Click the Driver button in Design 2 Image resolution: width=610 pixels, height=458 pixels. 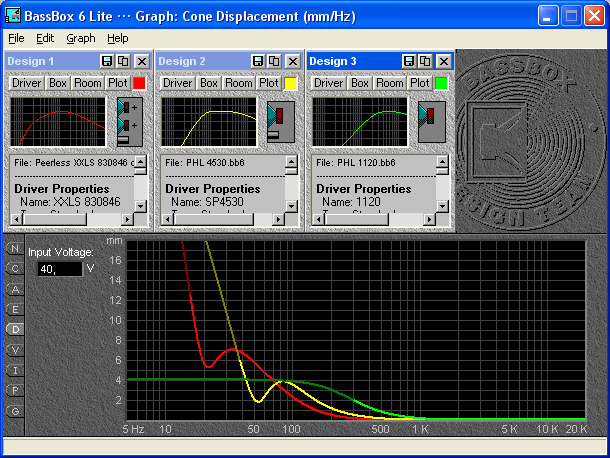(x=177, y=83)
